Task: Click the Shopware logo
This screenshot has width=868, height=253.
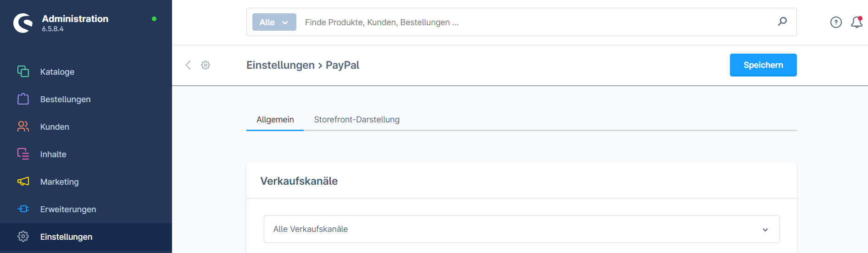Action: pos(23,23)
